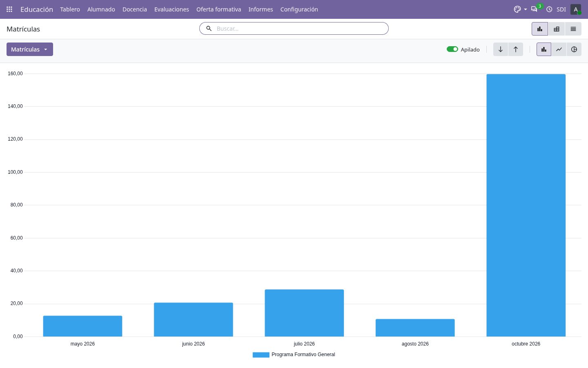
Task: Select the pie chart mode
Action: point(574,49)
